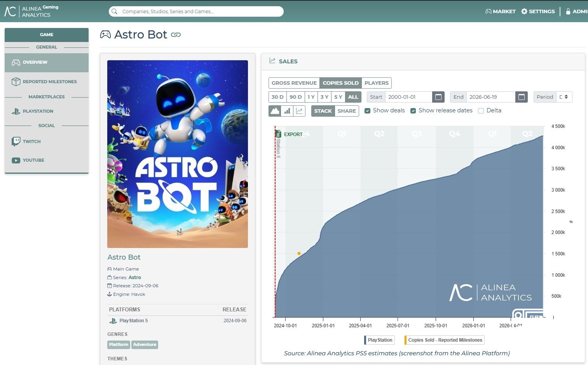Image resolution: width=588 pixels, height=365 pixels.
Task: Toggle the Show release dates checkbox
Action: click(x=413, y=111)
